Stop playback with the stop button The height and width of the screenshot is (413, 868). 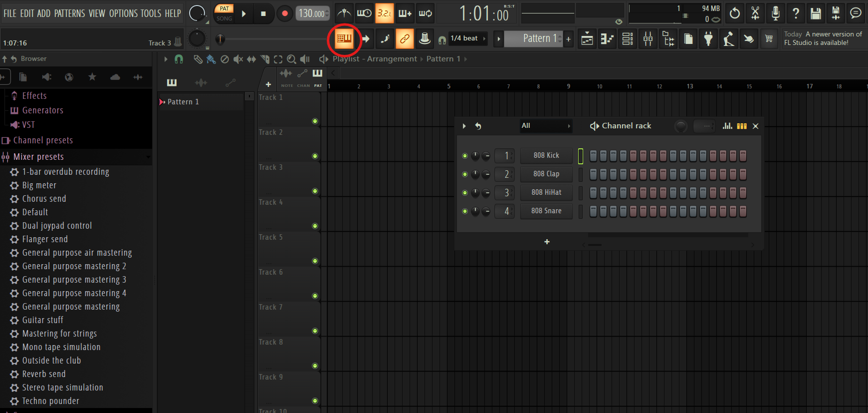click(263, 13)
